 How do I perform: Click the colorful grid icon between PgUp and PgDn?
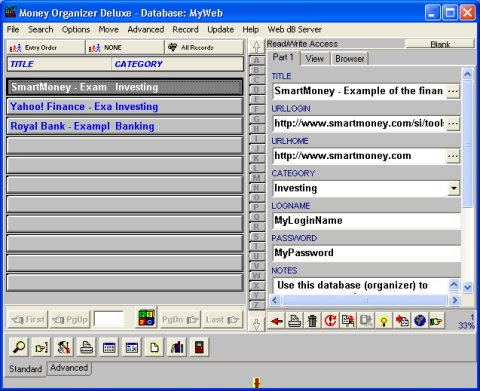click(x=147, y=318)
